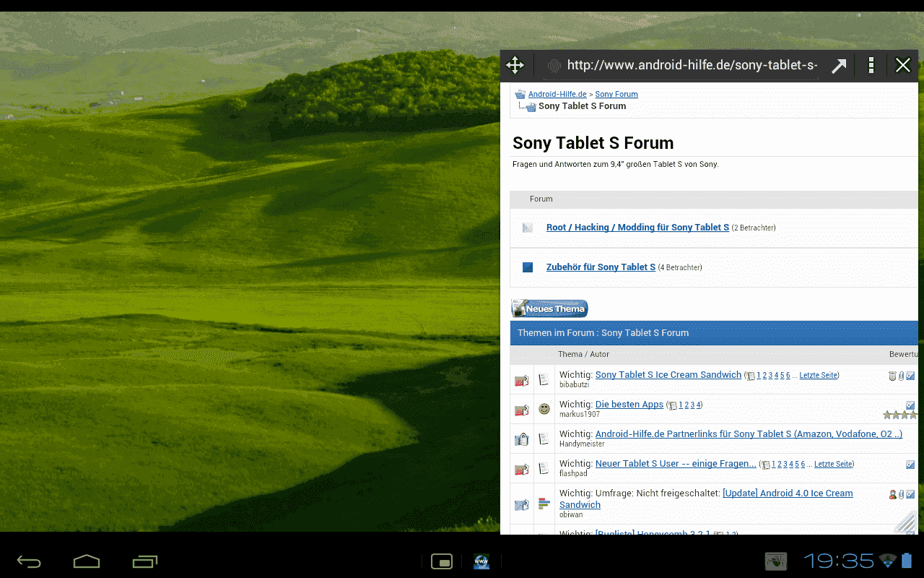Tap the move-window cross arrows icon
This screenshot has height=578, width=924.
(x=515, y=66)
